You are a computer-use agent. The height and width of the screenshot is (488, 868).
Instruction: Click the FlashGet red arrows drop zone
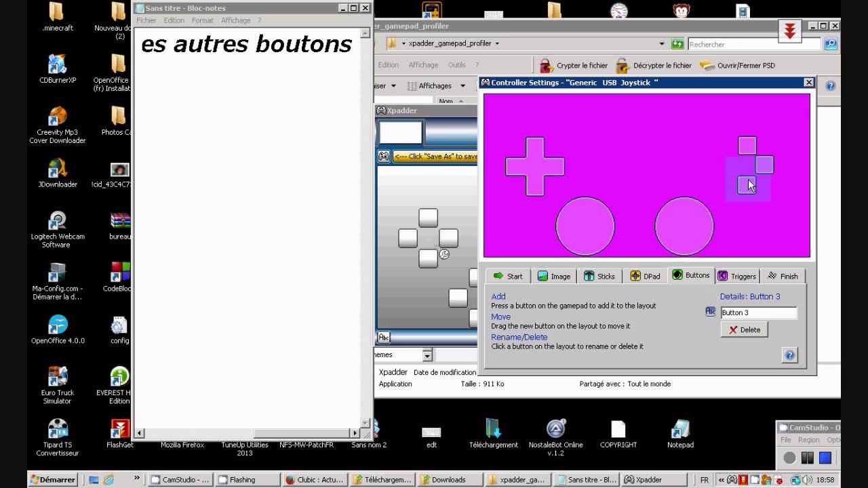point(789,31)
